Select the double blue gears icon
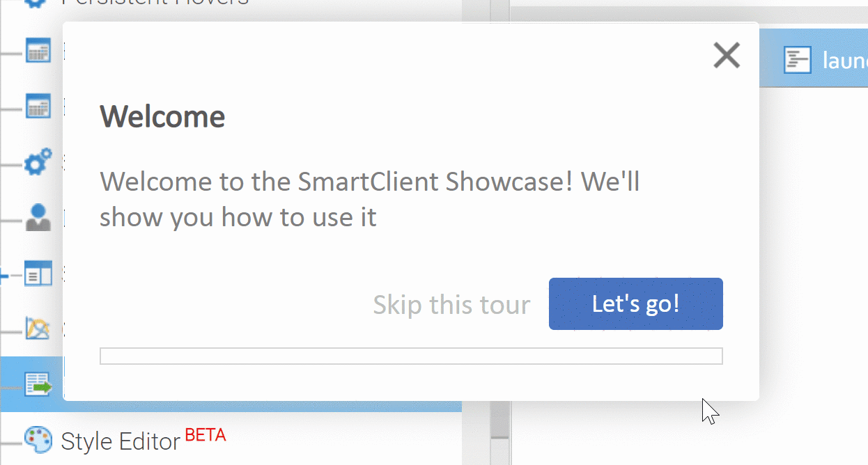Viewport: 868px width, 465px height. 38,162
